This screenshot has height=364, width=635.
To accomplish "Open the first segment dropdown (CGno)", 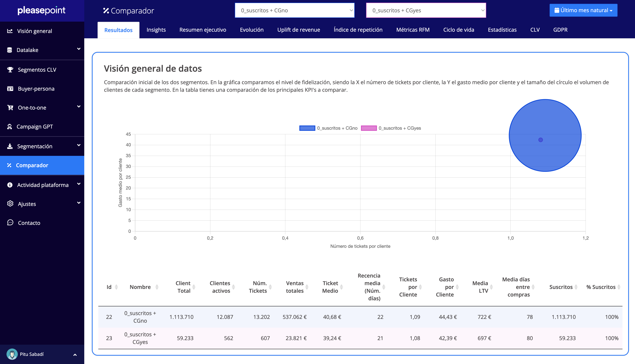I will (295, 10).
